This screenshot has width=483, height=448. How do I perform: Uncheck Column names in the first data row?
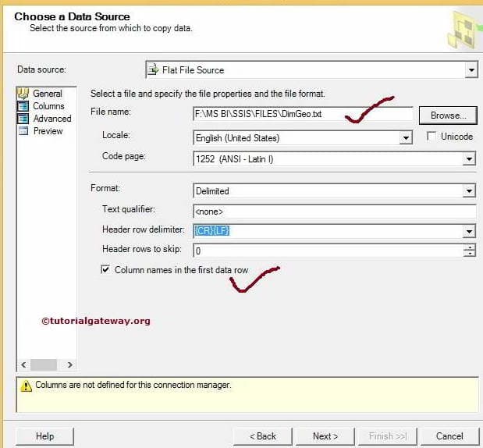[x=105, y=269]
